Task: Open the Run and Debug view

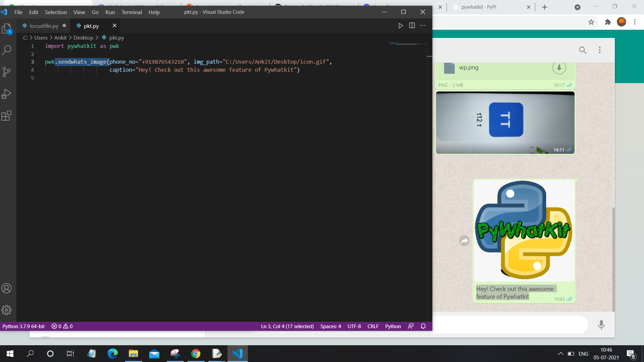Action: pyautogui.click(x=7, y=94)
